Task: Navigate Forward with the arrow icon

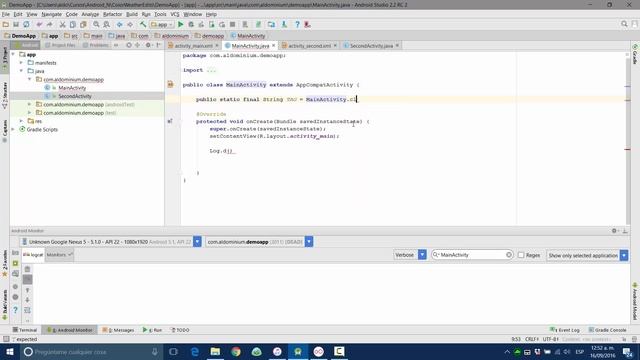Action: (x=130, y=24)
